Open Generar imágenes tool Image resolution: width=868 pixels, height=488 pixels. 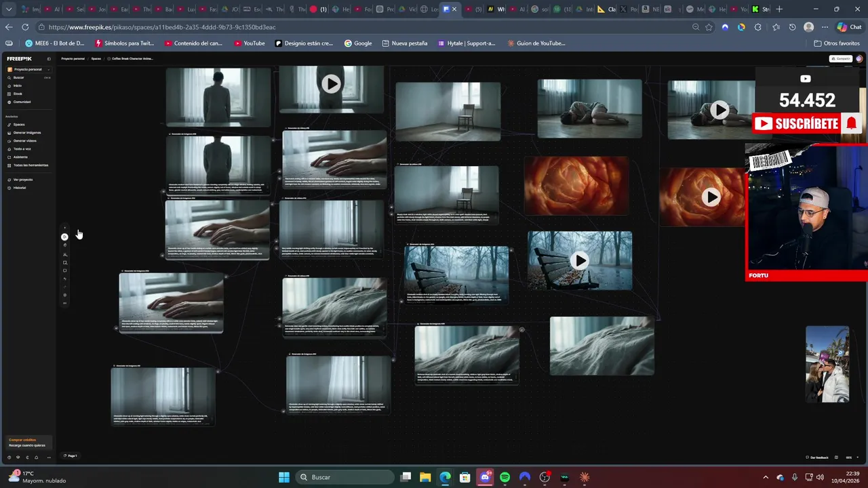point(27,133)
